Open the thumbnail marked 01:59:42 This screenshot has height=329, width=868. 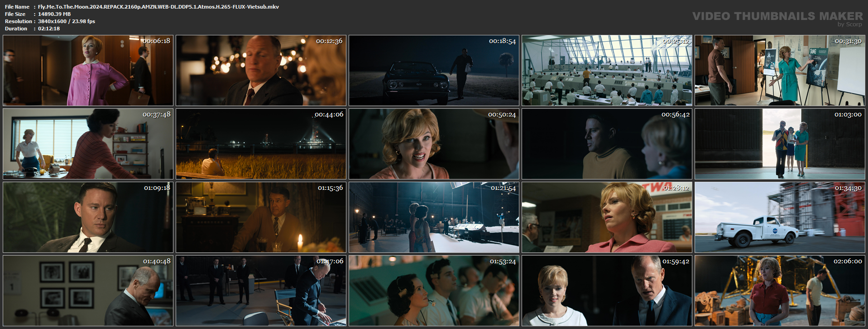(x=607, y=291)
